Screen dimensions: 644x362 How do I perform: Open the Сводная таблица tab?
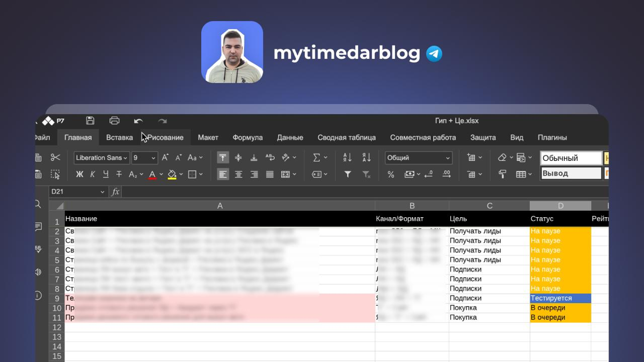[x=347, y=137]
